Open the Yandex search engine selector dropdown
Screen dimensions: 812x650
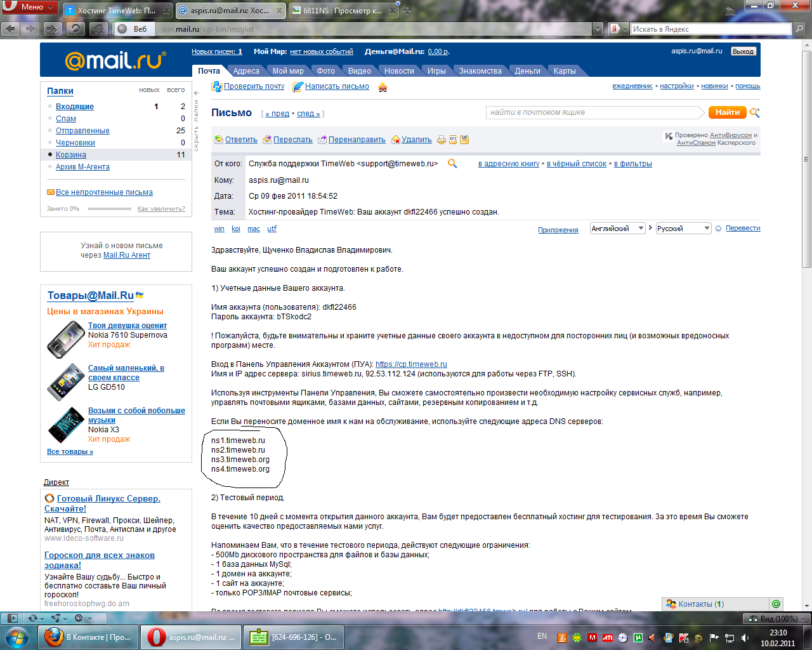pyautogui.click(x=619, y=29)
